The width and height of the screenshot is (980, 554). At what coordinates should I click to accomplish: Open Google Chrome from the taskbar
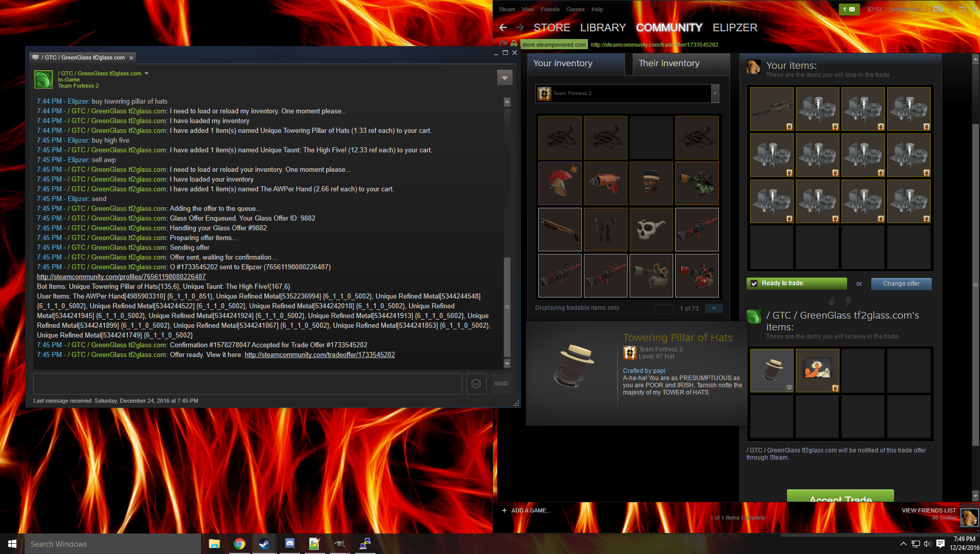(x=239, y=544)
